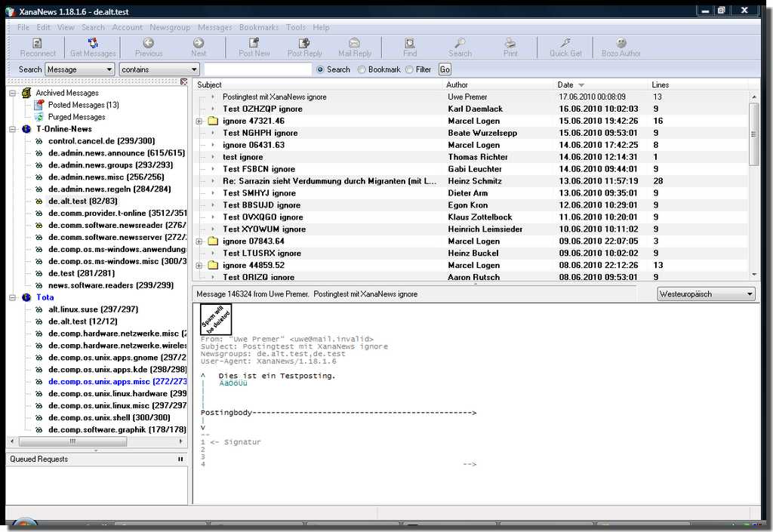Image resolution: width=773 pixels, height=532 pixels.
Task: Select the Bookmark radio button
Action: point(362,69)
